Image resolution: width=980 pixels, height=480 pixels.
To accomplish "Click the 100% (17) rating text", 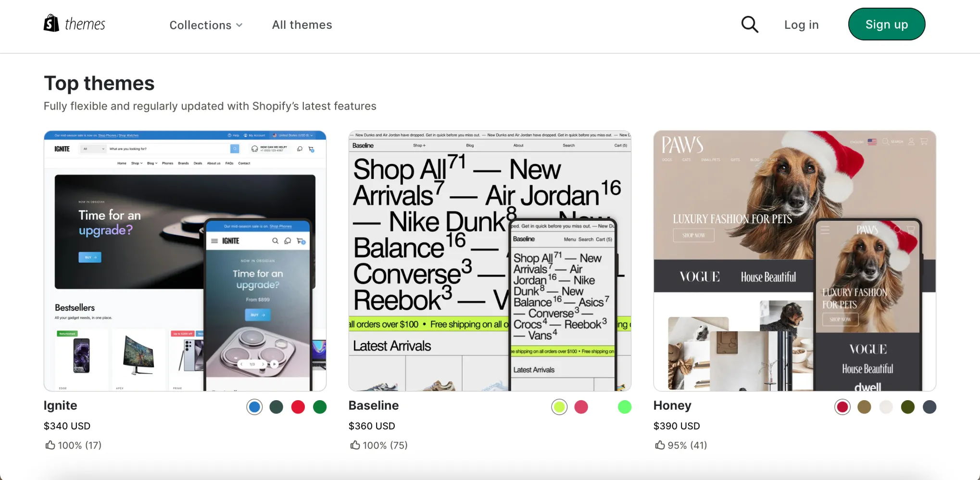I will [x=80, y=445].
